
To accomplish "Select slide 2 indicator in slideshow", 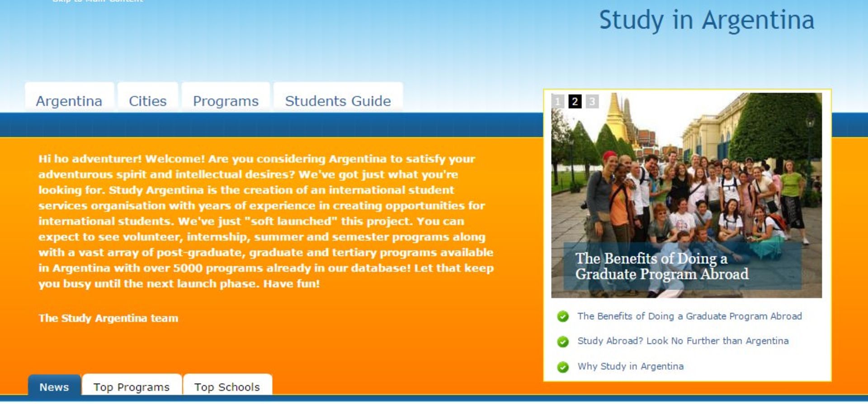I will tap(575, 101).
